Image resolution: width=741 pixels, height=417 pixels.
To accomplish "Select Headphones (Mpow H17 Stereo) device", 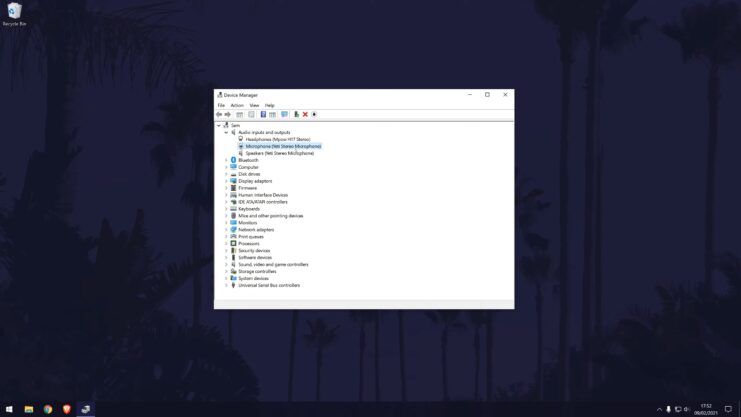I will 278,139.
